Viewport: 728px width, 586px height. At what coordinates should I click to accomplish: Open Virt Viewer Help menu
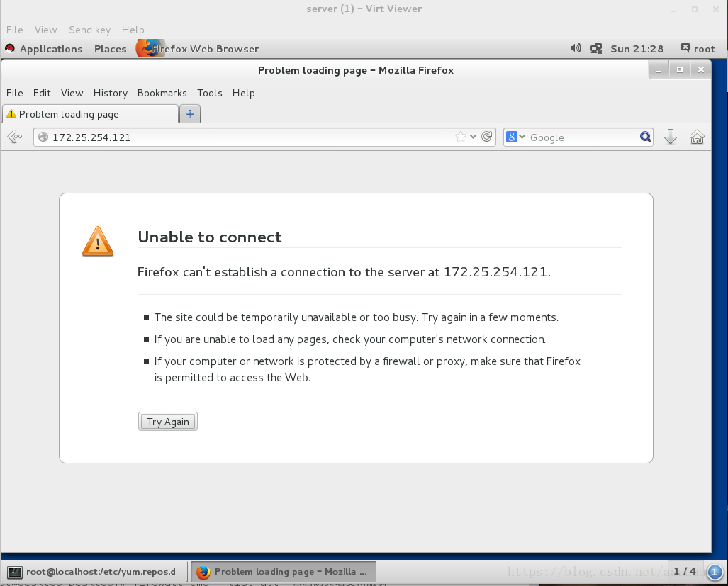(133, 30)
